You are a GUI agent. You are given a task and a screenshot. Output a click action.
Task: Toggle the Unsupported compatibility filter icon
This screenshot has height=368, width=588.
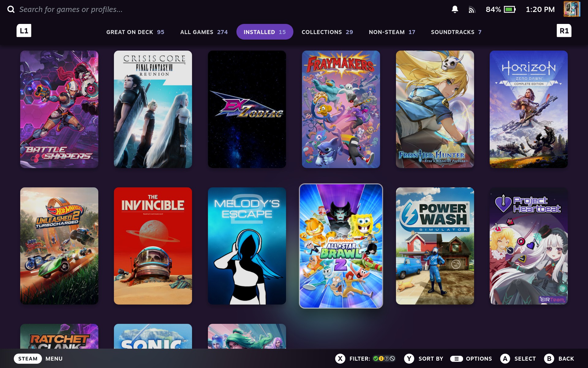pyautogui.click(x=392, y=358)
